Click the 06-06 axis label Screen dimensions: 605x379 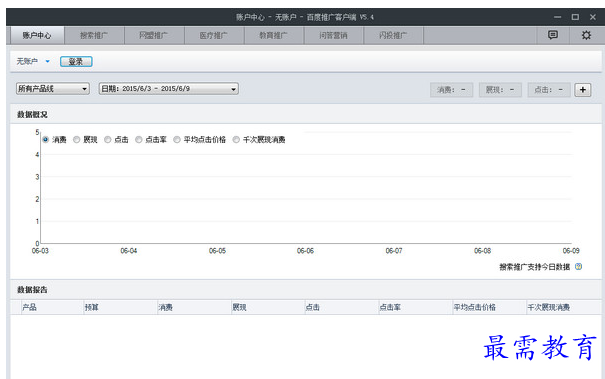point(305,251)
